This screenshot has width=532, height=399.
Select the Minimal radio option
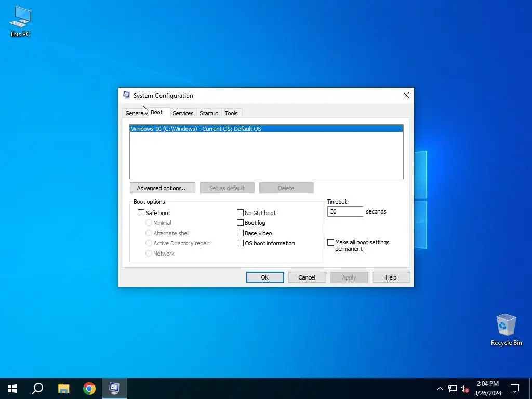point(149,223)
